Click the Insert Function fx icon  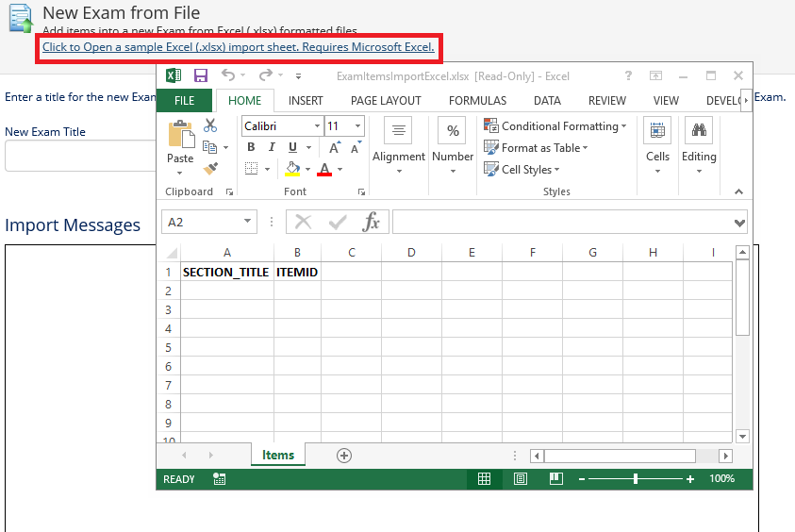(x=372, y=222)
